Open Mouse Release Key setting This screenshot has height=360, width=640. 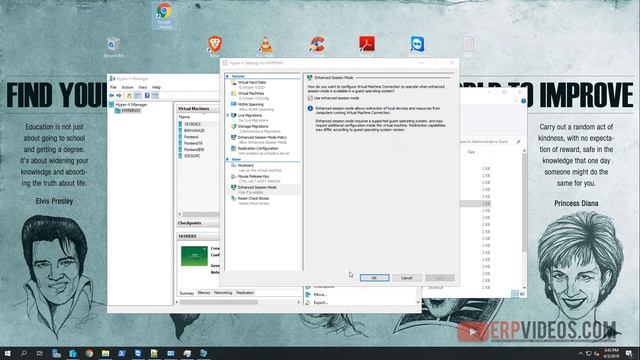coord(253,177)
